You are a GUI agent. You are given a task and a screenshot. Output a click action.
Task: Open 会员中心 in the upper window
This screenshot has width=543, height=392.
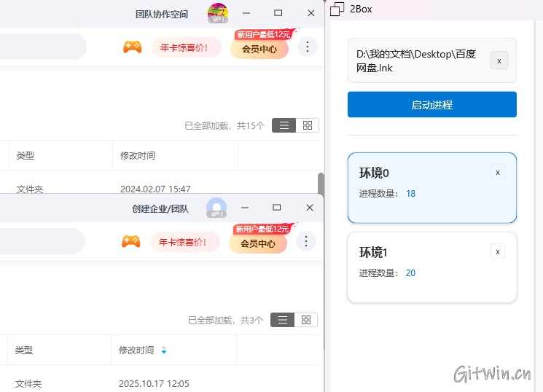point(259,50)
